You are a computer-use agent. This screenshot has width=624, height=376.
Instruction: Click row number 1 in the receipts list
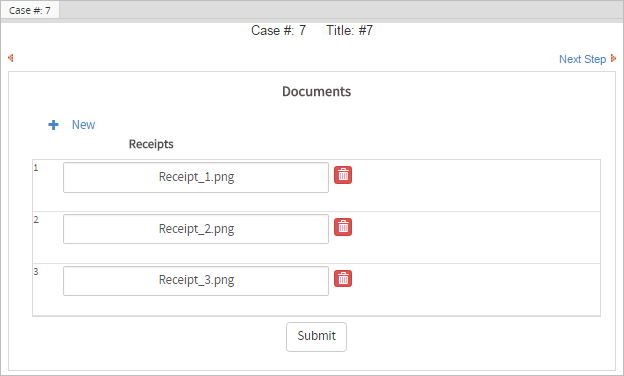[36, 168]
